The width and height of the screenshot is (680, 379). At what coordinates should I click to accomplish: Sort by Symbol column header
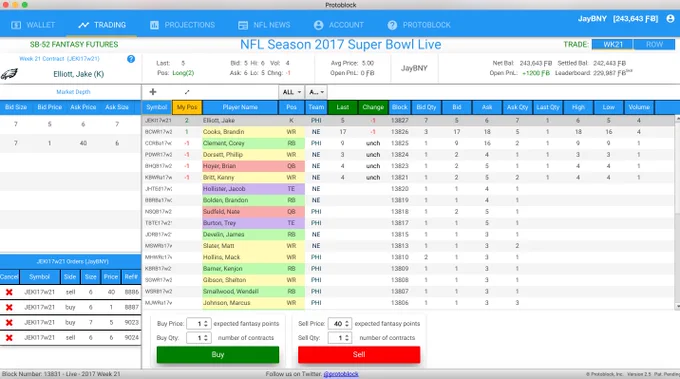coord(157,107)
